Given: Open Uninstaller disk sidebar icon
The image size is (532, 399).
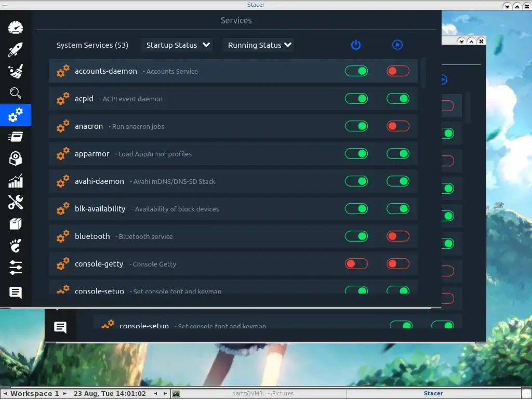Looking at the screenshot, I should point(16,158).
